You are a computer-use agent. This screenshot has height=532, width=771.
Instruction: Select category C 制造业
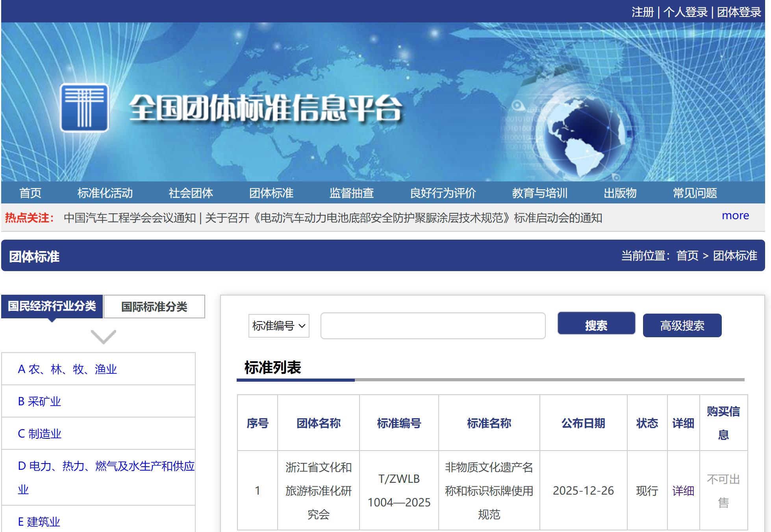click(x=39, y=434)
